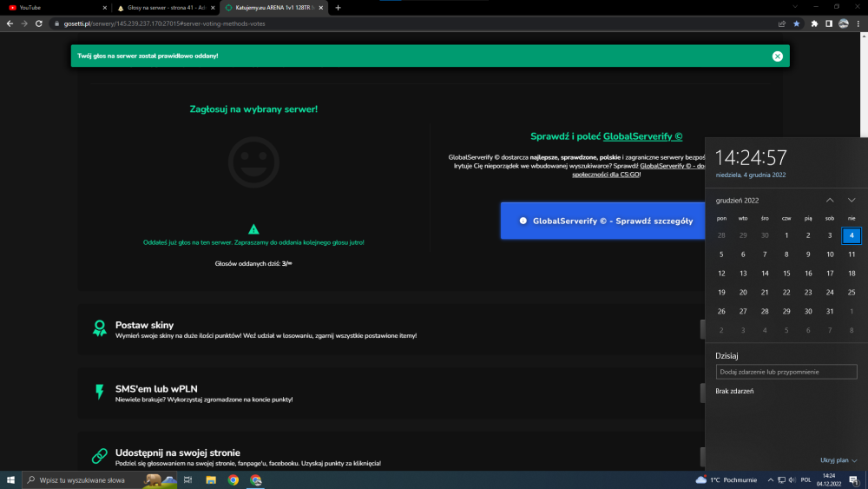Open the GlobalServerify © heading link
This screenshot has height=489, width=868.
click(x=642, y=136)
